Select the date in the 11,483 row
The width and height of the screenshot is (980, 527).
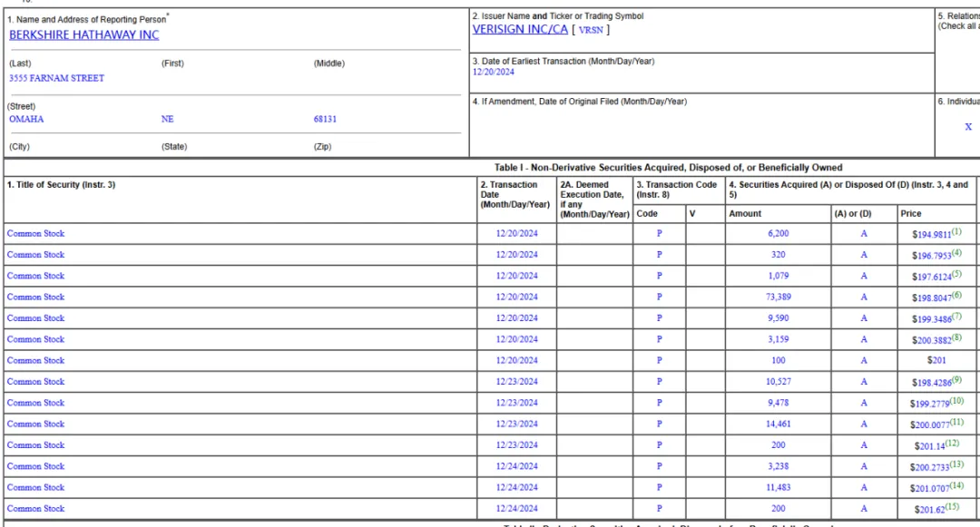tap(517, 488)
